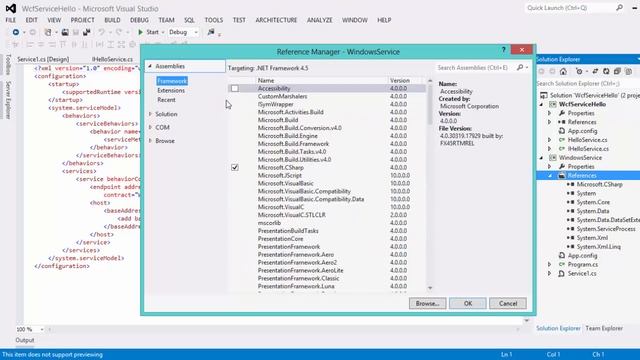Open the ANALYZE menu
640x360 pixels.
320,20
